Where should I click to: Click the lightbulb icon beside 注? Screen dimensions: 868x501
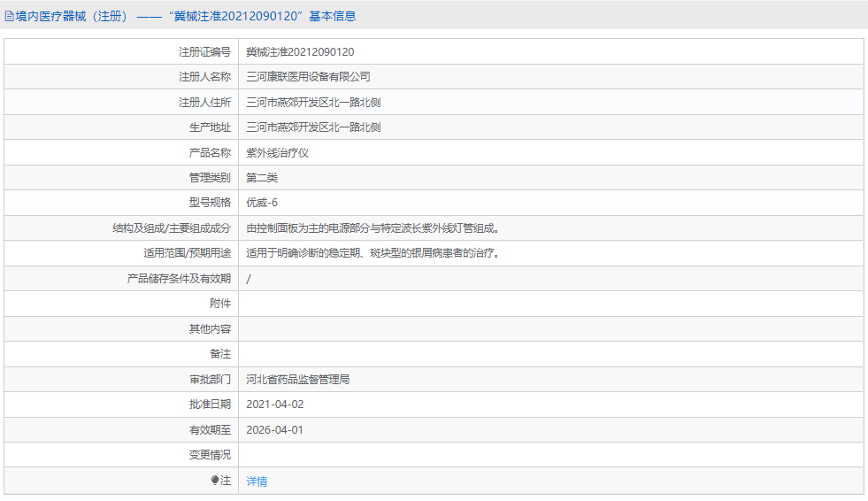click(x=215, y=481)
